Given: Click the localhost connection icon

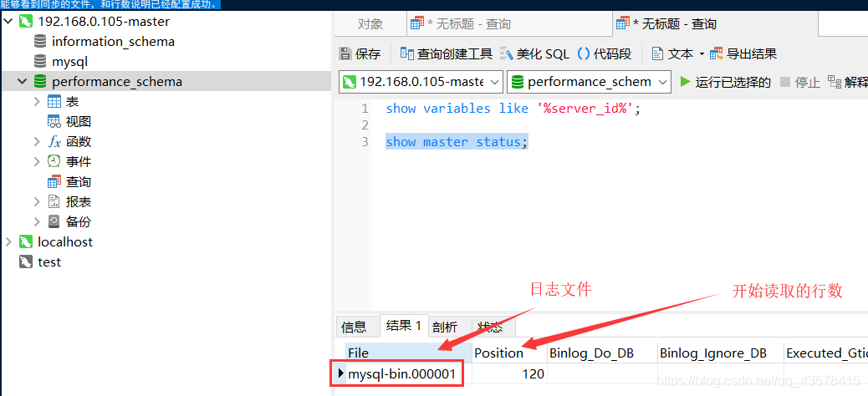Looking at the screenshot, I should coord(26,241).
